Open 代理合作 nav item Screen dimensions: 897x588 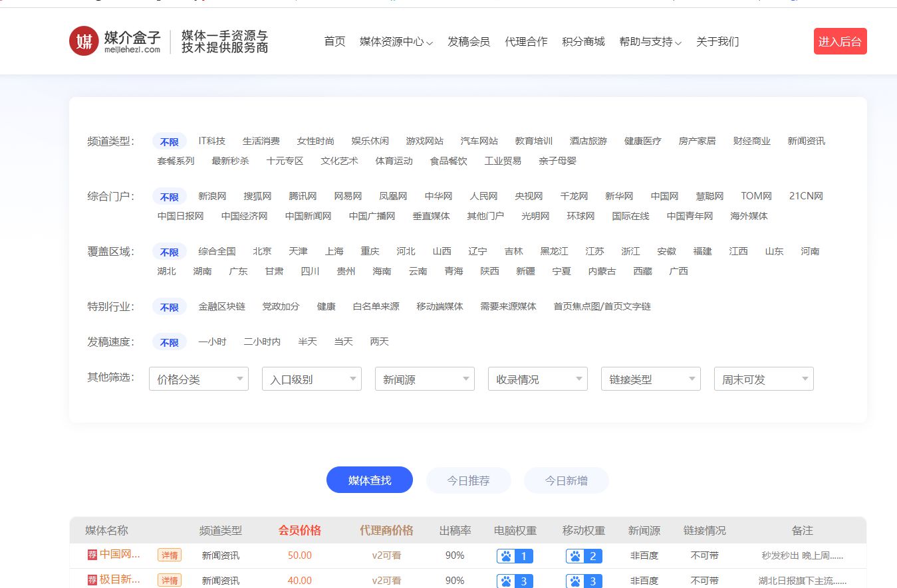coord(526,41)
